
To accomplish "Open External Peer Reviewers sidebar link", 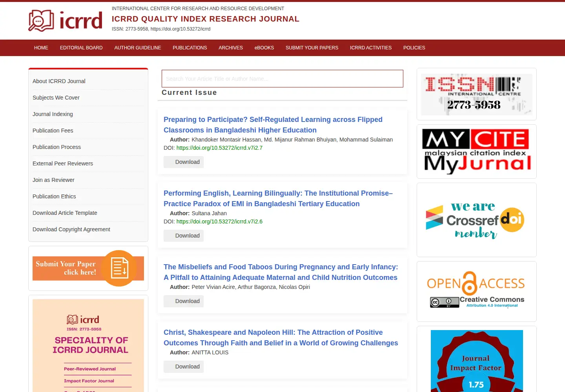I will (63, 163).
